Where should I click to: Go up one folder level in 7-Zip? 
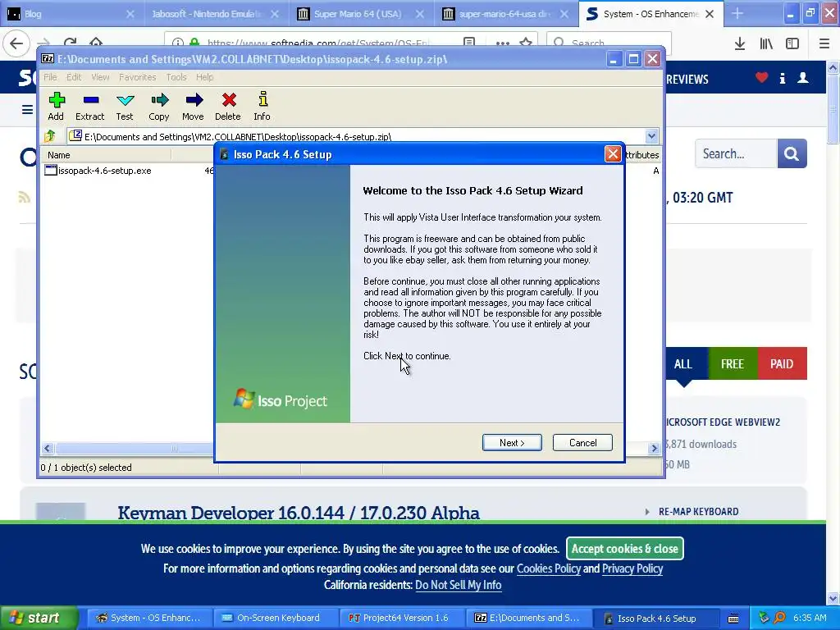50,136
